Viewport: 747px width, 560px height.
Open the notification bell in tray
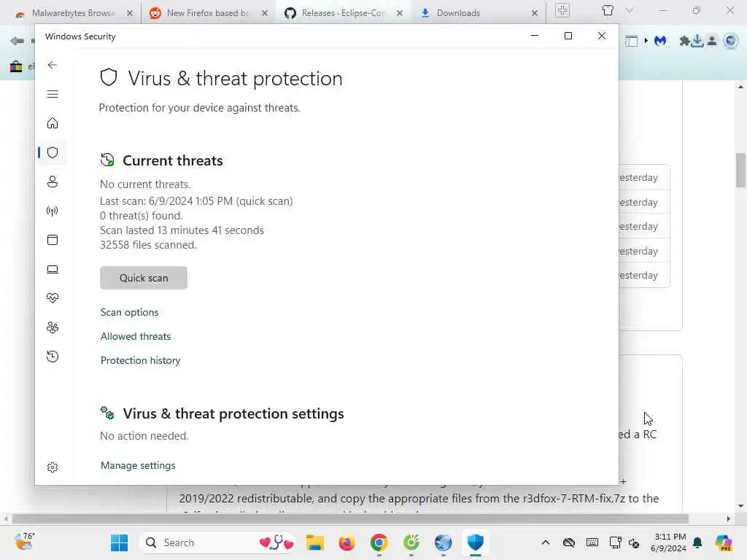(x=697, y=542)
